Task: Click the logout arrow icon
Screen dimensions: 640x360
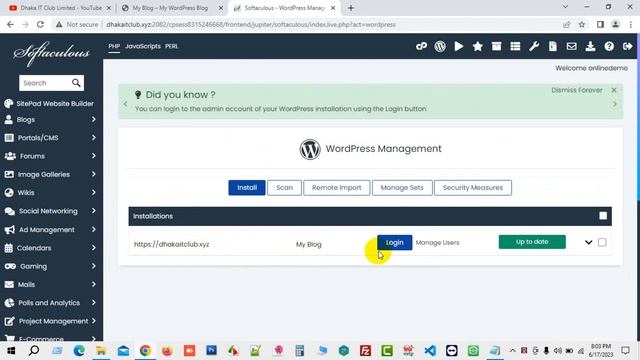Action: (627, 46)
